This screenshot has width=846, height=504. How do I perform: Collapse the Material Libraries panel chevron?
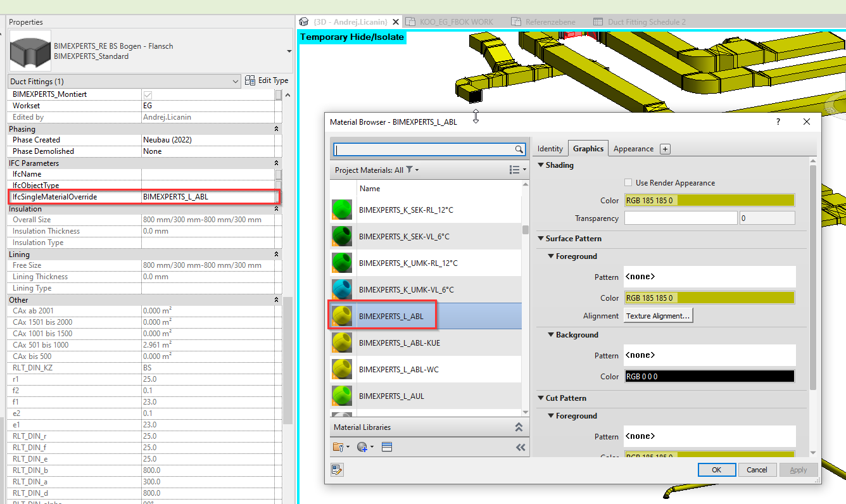coord(519,427)
